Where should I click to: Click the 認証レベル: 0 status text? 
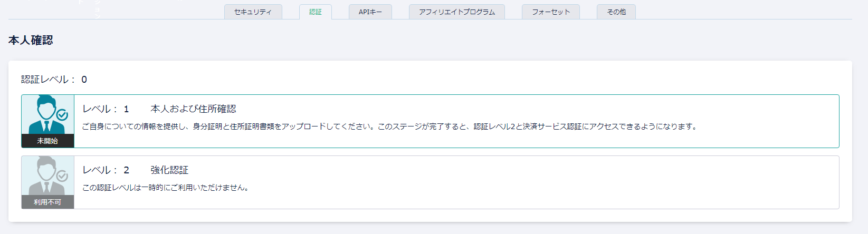54,80
